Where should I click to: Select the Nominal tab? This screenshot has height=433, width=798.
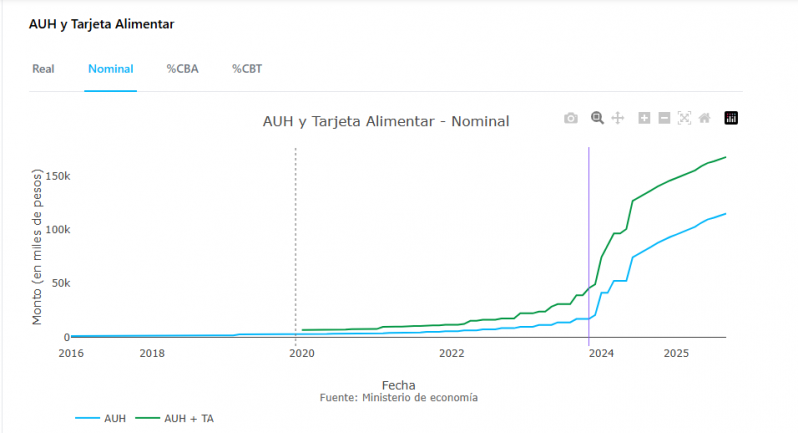(110, 69)
